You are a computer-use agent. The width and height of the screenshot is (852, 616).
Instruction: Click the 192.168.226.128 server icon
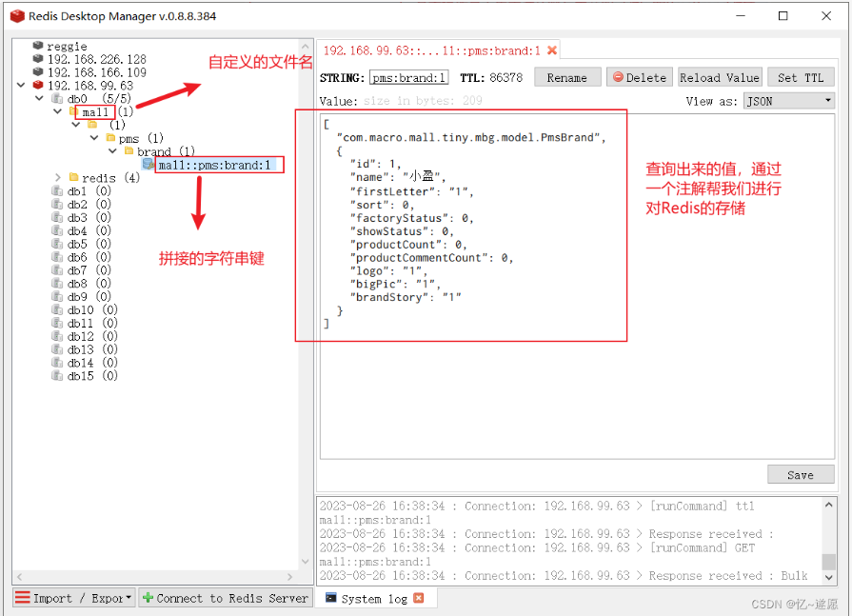37,58
